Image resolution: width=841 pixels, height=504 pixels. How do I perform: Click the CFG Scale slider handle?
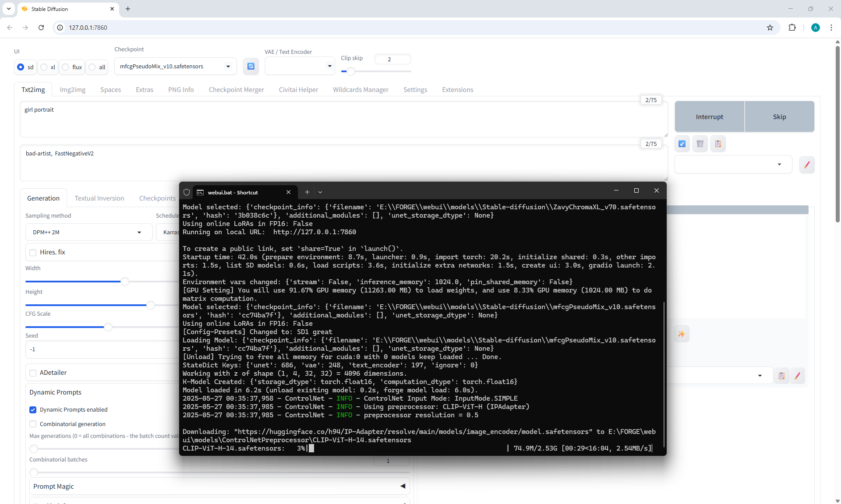pos(108,327)
